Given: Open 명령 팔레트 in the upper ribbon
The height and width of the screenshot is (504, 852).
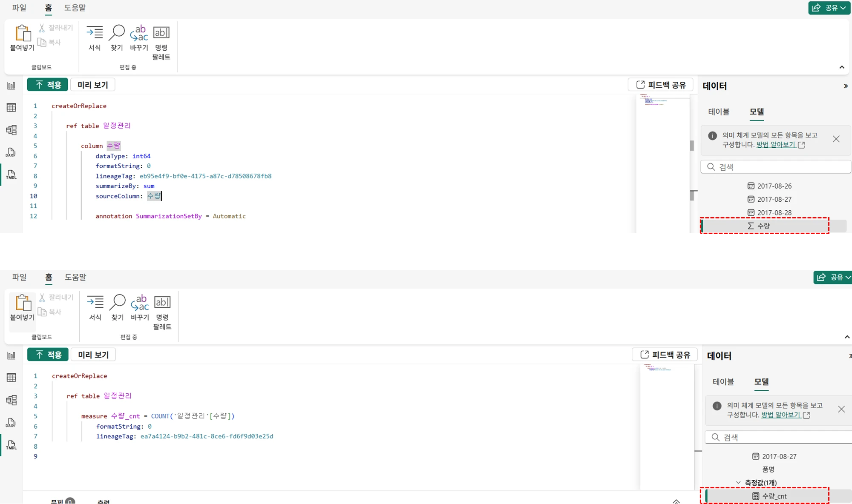Looking at the screenshot, I should tap(161, 33).
